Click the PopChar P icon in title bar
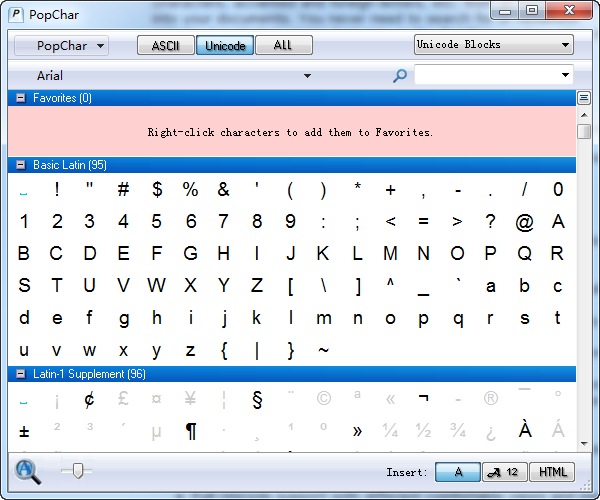This screenshot has height=500, width=600. point(16,15)
